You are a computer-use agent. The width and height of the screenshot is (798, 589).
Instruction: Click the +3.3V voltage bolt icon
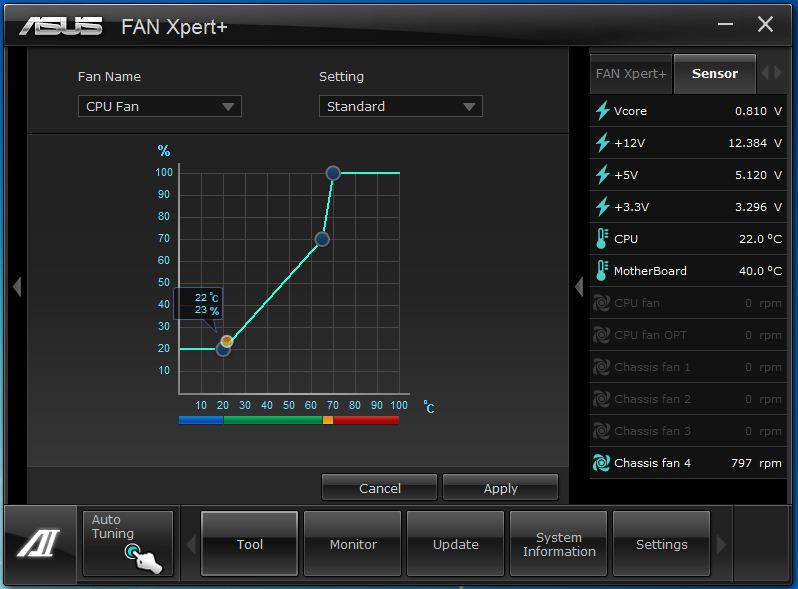(603, 207)
